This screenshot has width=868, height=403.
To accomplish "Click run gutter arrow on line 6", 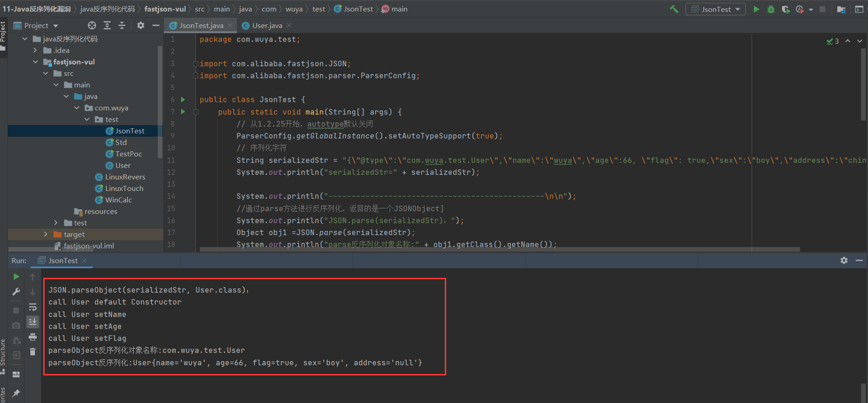I will [x=183, y=99].
